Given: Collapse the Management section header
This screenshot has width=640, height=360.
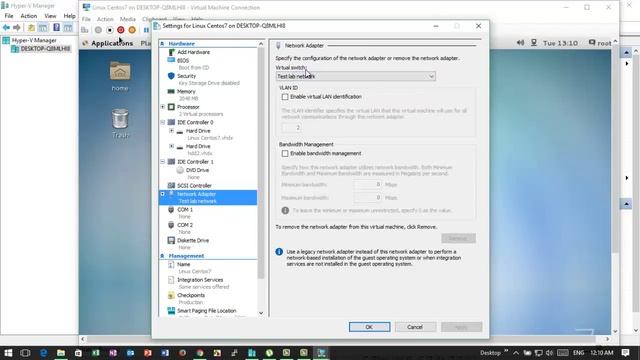Looking at the screenshot, I should pyautogui.click(x=162, y=256).
